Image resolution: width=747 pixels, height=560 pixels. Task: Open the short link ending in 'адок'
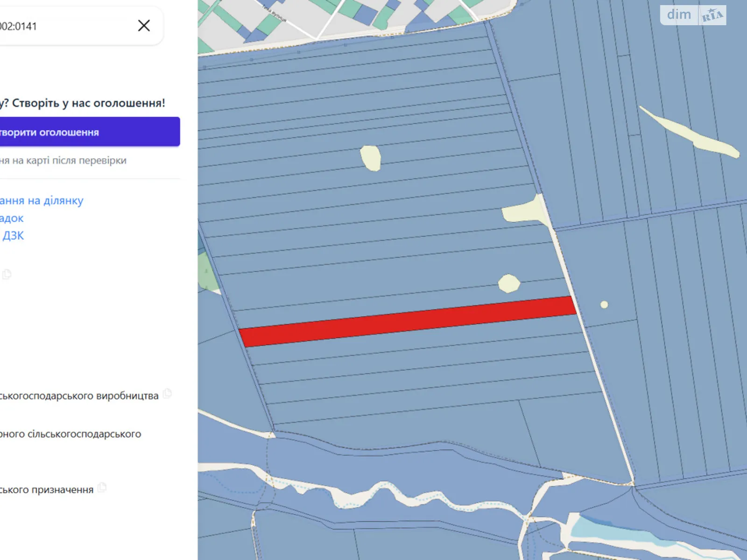(x=12, y=218)
